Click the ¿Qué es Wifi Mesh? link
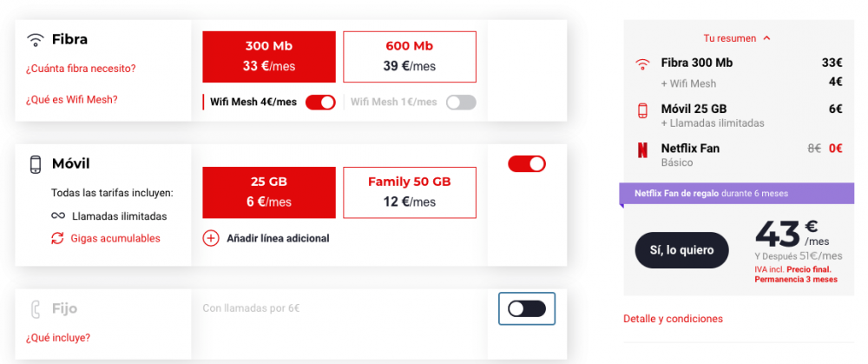The width and height of the screenshot is (868, 364). pos(71,99)
